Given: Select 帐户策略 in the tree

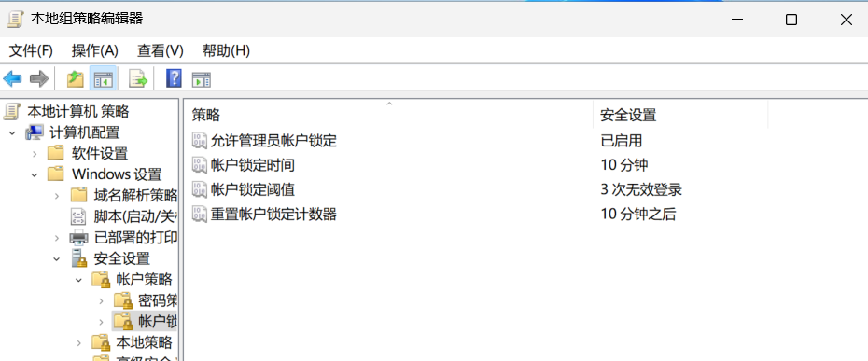Looking at the screenshot, I should [144, 280].
